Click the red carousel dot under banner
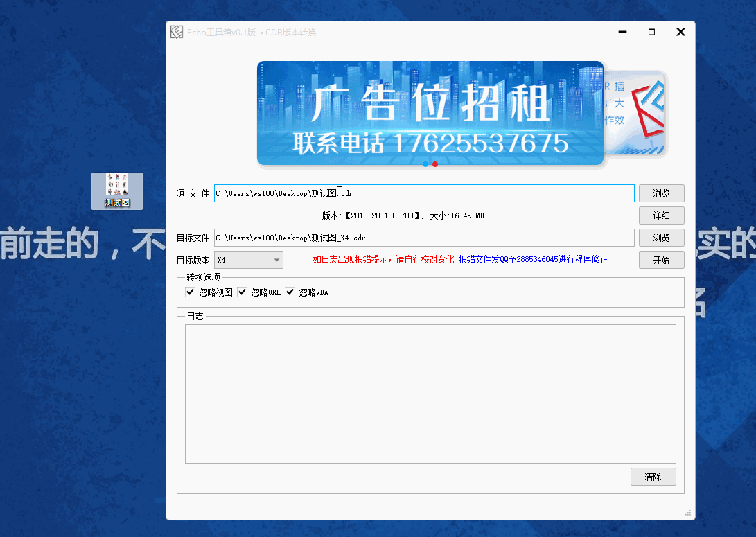This screenshot has height=537, width=756. (435, 164)
